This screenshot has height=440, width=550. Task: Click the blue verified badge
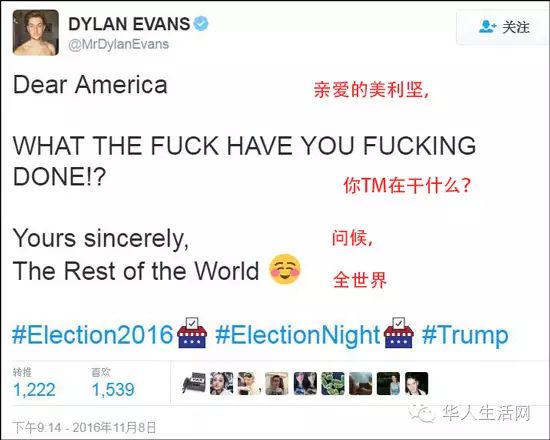(x=201, y=24)
